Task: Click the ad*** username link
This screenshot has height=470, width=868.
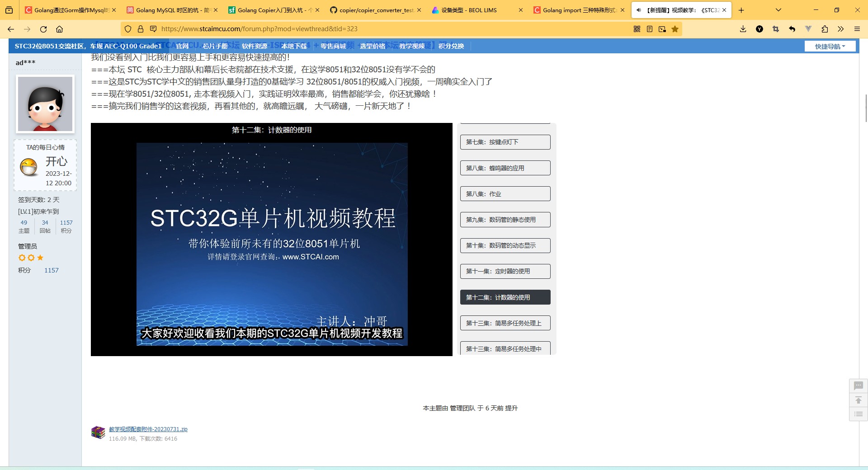Action: click(25, 62)
